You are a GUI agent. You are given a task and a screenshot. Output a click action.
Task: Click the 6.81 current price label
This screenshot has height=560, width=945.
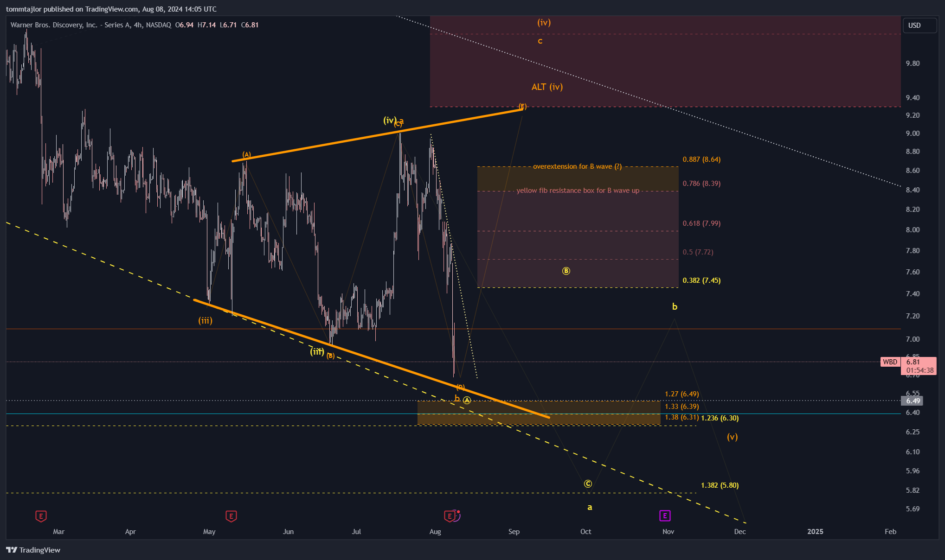tap(913, 362)
